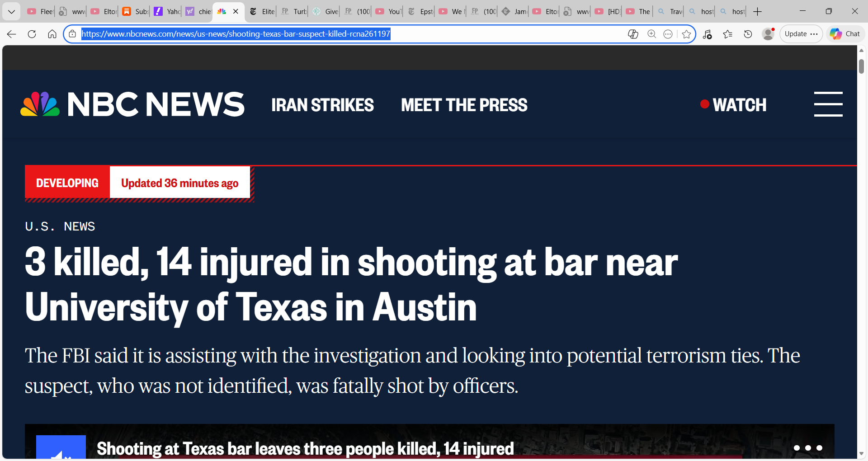
Task: Switch to the chie tab
Action: [198, 12]
